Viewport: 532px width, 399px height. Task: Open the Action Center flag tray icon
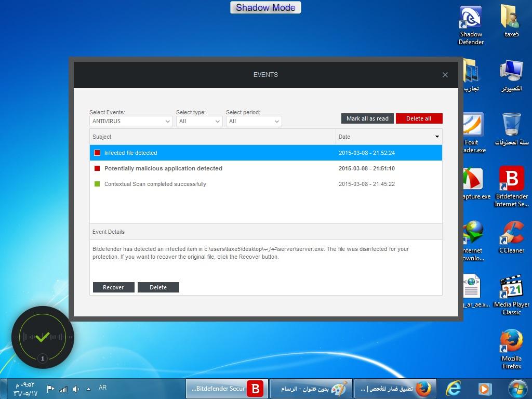[x=50, y=389]
